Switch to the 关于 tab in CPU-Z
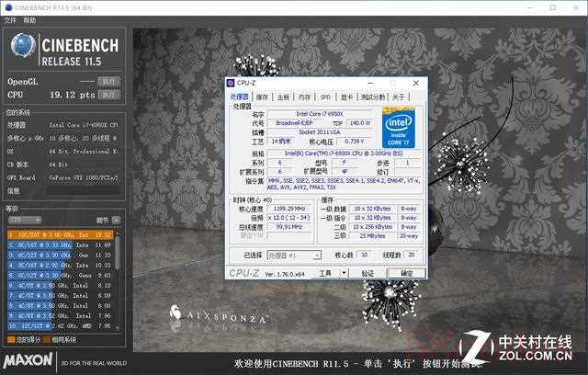Screen dimensions: 588x375 [x=398, y=97]
